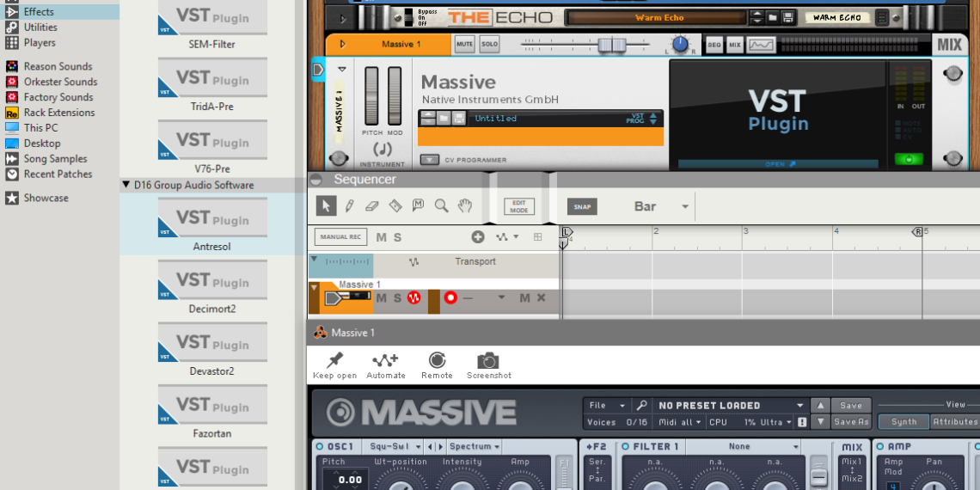Select the Magnifying glass zoom tool
The width and height of the screenshot is (980, 490).
click(x=441, y=205)
